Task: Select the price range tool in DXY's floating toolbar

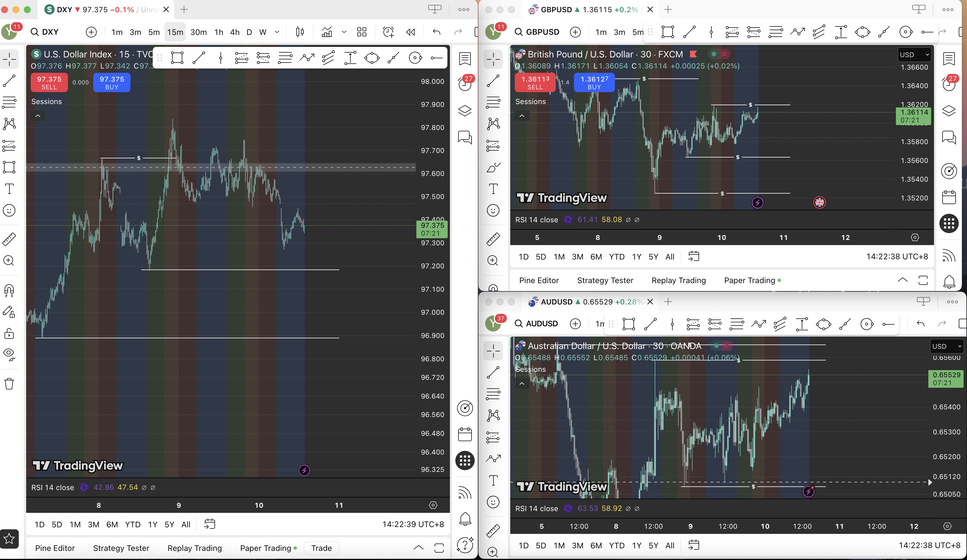Action: coord(350,58)
